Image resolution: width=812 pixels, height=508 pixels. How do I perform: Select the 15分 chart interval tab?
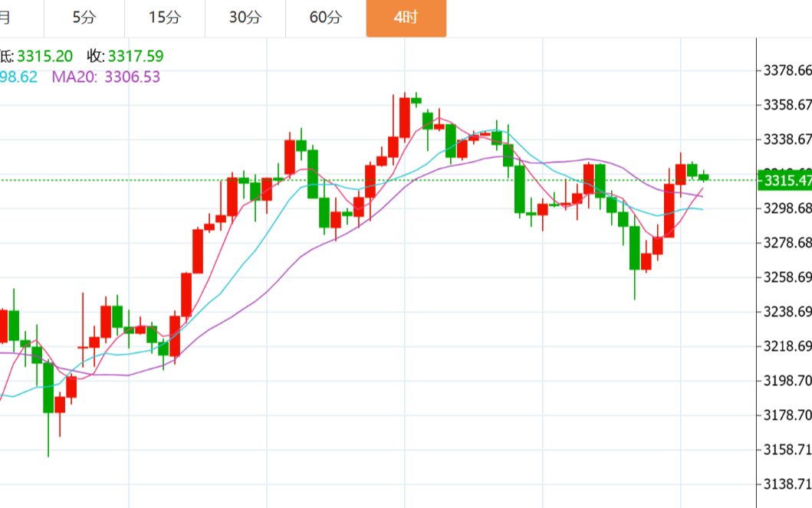coord(165,18)
